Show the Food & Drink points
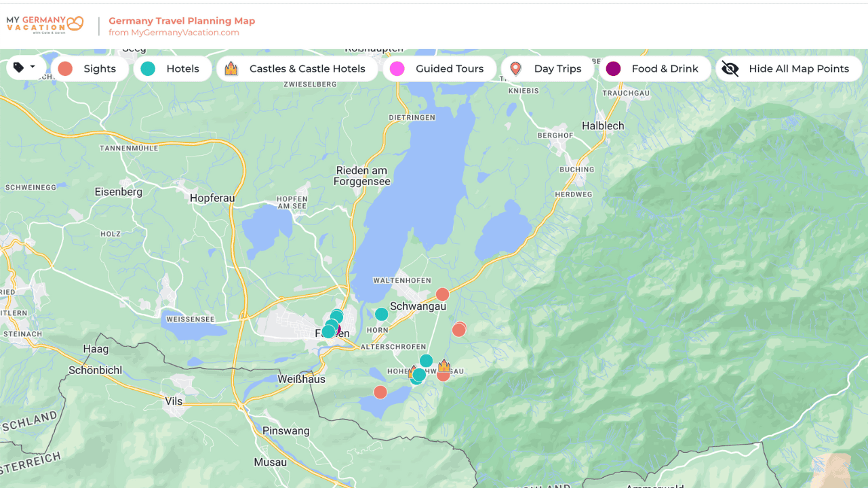The image size is (868, 488). [x=654, y=68]
